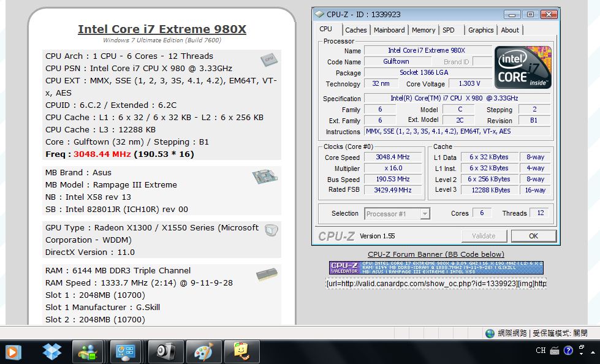
Task: Click the CPU-Z Forum Banner link
Action: 436,254
